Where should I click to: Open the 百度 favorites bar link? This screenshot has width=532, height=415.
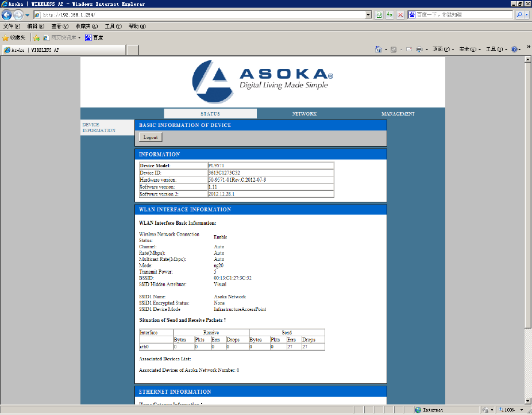94,37
